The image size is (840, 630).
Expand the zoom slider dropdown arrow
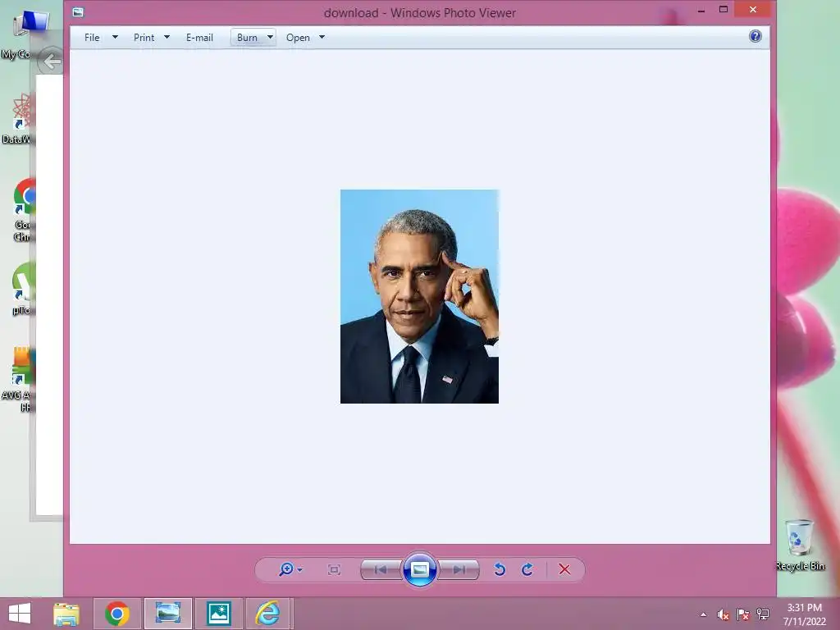(x=300, y=570)
